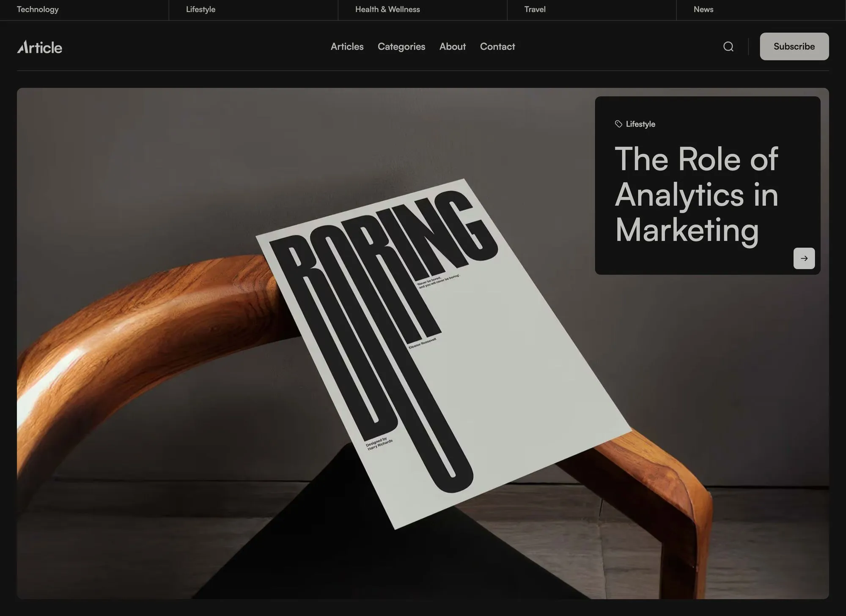This screenshot has height=616, width=846.
Task: Click the tag icon beside Lifestyle label
Action: coord(618,124)
